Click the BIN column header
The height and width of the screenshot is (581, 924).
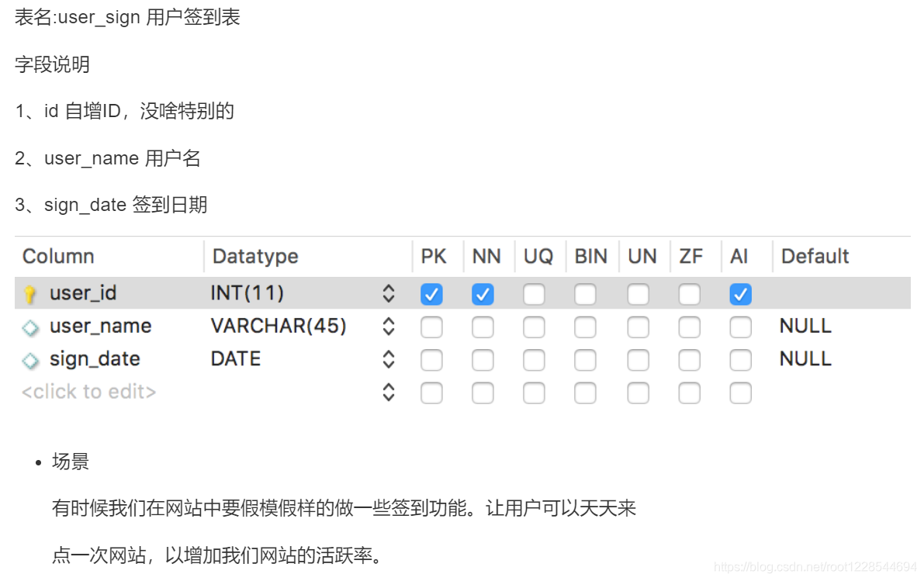pos(591,256)
